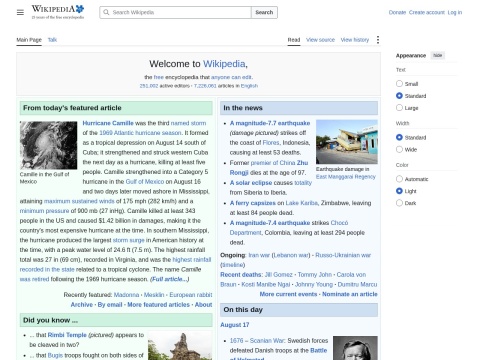Click Nominate an article link
This screenshot has height=360, width=480.
click(350, 294)
